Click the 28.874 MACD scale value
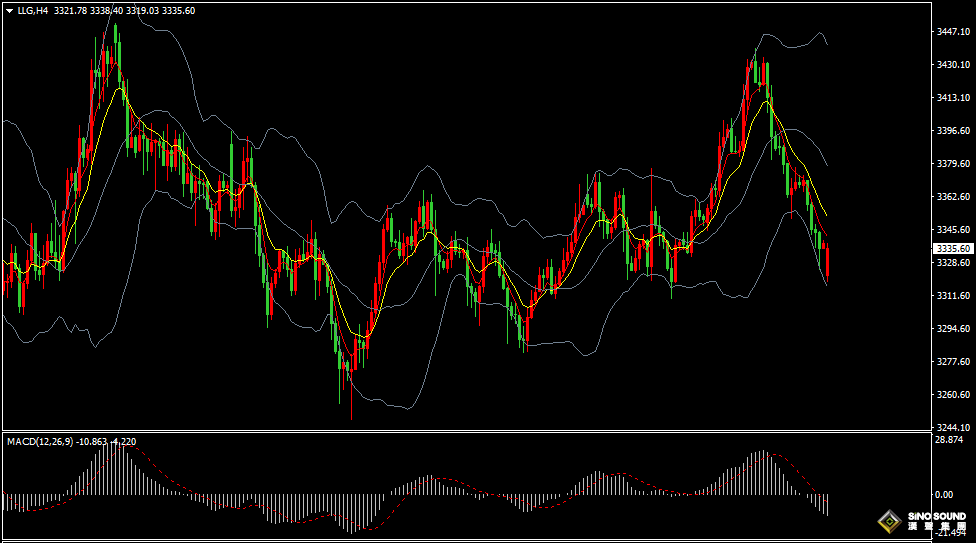This screenshot has width=976, height=543. [x=950, y=440]
